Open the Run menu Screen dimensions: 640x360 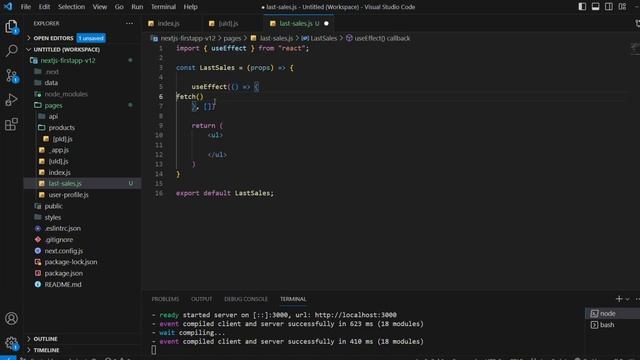pyautogui.click(x=137, y=7)
